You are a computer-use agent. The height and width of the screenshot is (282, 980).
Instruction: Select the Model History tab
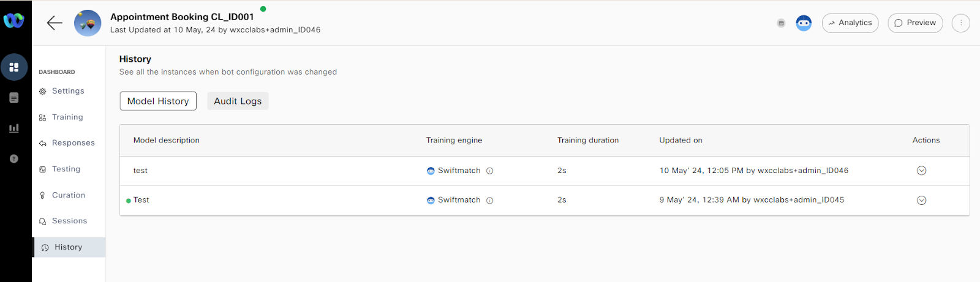(158, 101)
